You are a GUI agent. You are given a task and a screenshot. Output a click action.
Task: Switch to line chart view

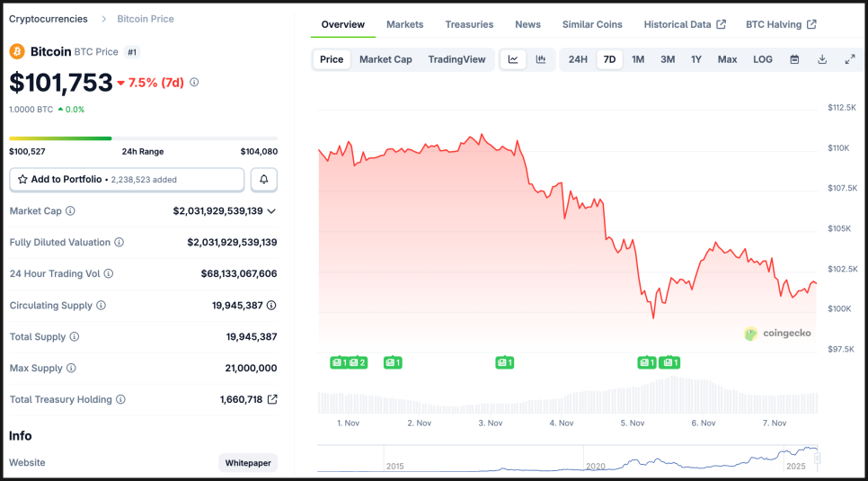click(x=513, y=59)
